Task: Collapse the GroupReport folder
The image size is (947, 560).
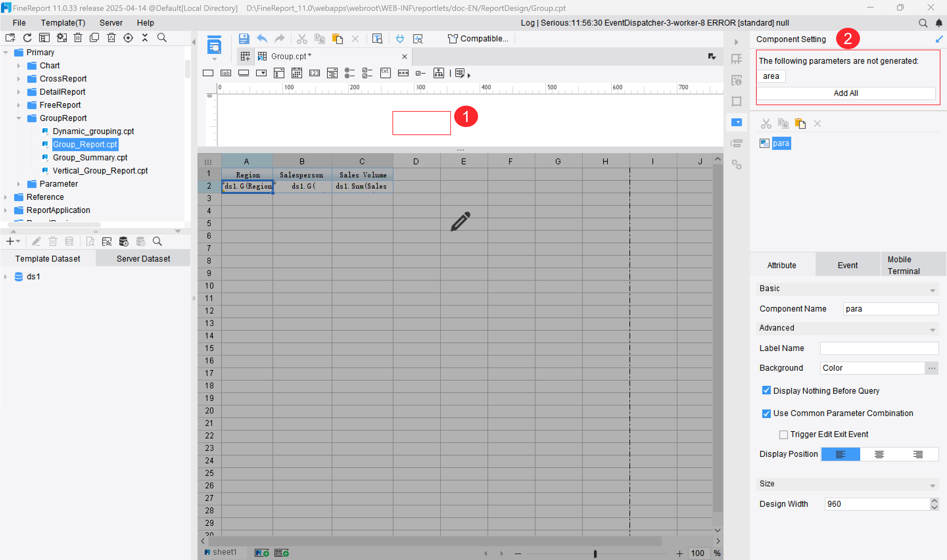Action: 18,118
